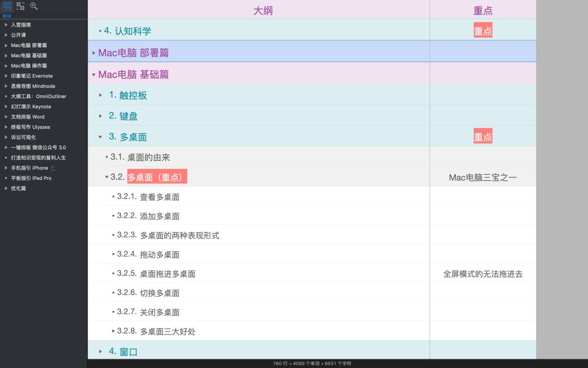Expand sidebar triangle for Mac电脑 基础篇
Viewport: 588px width, 368px height.
coord(6,55)
